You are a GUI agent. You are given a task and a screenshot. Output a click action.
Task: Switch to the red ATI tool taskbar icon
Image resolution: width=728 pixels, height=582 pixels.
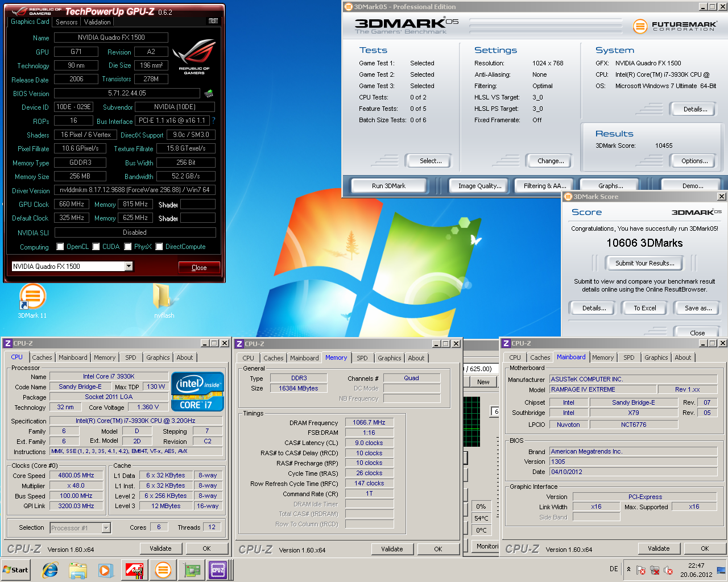[134, 570]
